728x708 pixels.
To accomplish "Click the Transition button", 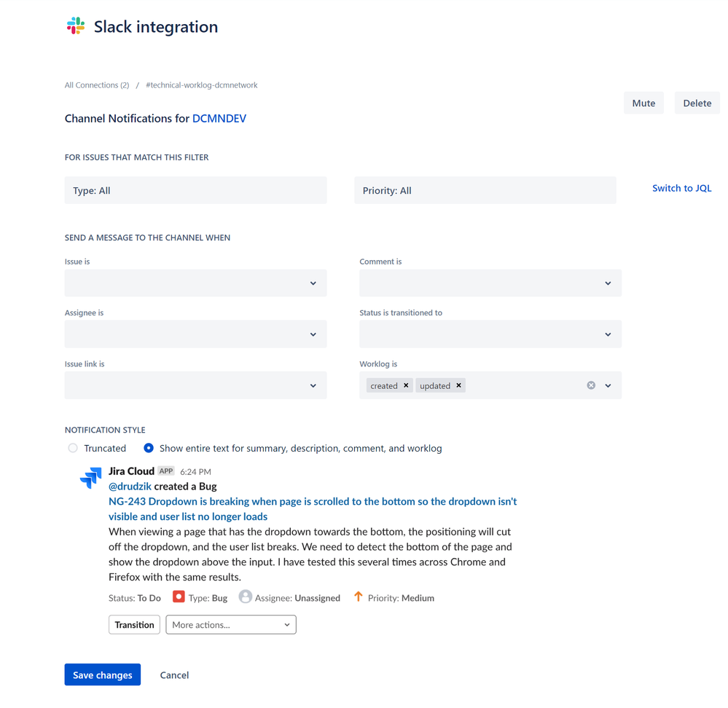I will coord(134,624).
